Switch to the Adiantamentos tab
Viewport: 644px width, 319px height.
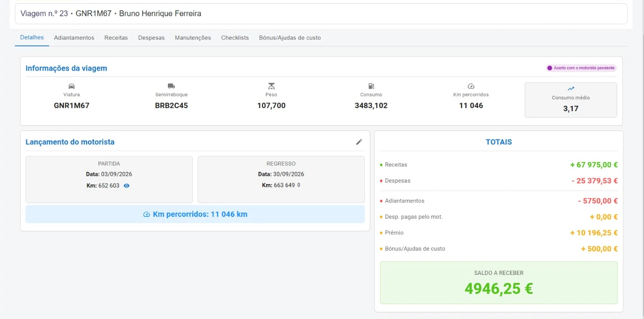(74, 38)
